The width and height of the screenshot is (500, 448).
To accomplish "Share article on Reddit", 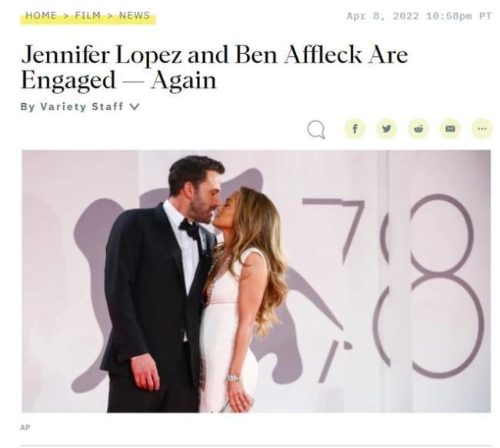I will pos(418,129).
